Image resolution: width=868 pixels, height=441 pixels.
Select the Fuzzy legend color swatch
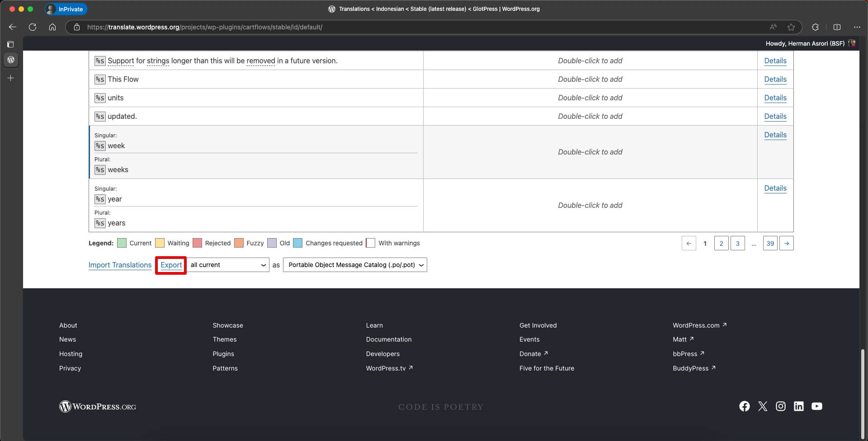[239, 243]
